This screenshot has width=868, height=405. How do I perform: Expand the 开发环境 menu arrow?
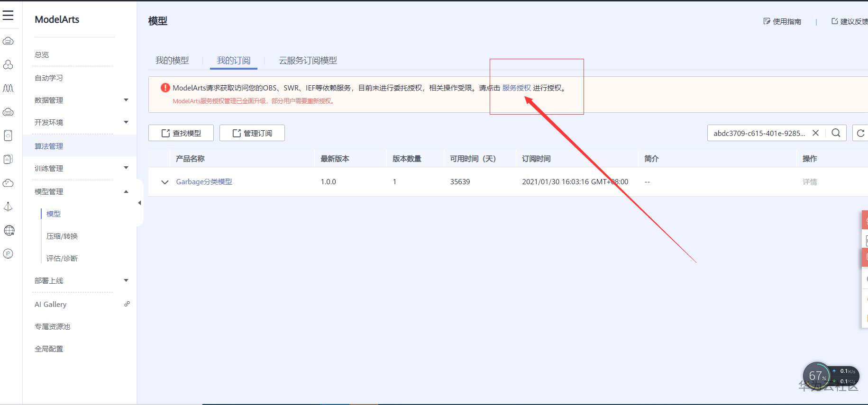tap(126, 122)
